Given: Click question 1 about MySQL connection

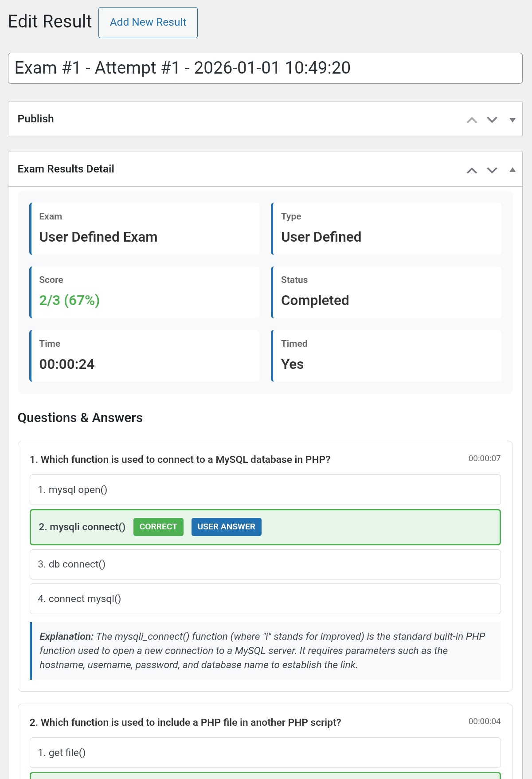Looking at the screenshot, I should pos(180,460).
